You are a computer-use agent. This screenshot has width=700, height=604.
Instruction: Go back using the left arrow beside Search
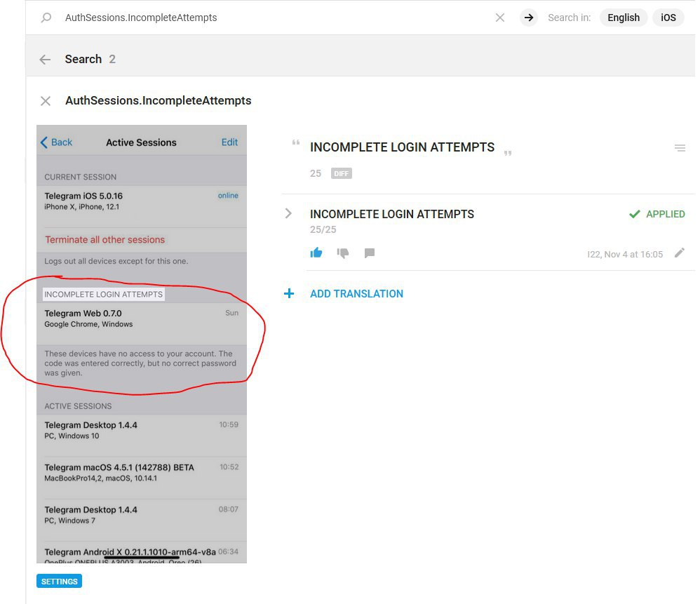[x=45, y=60]
